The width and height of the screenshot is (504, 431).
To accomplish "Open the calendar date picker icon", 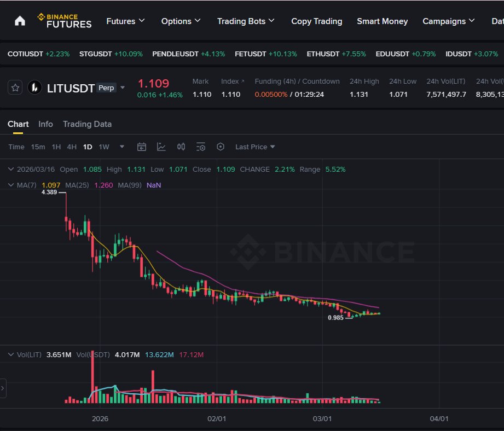I will tap(141, 147).
